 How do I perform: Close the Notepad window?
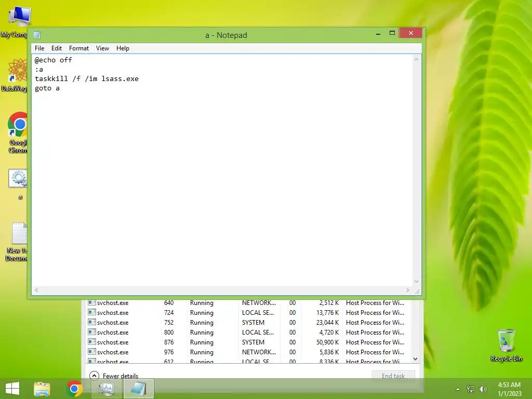point(411,33)
